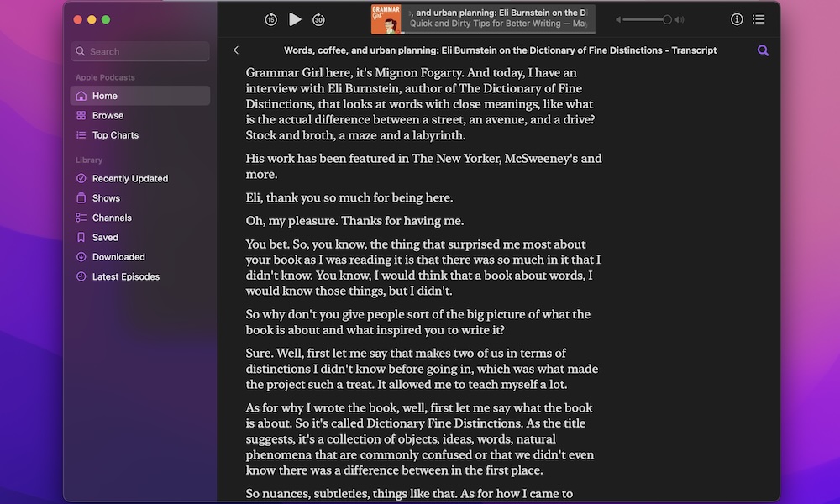Open the episode info panel

pyautogui.click(x=737, y=19)
